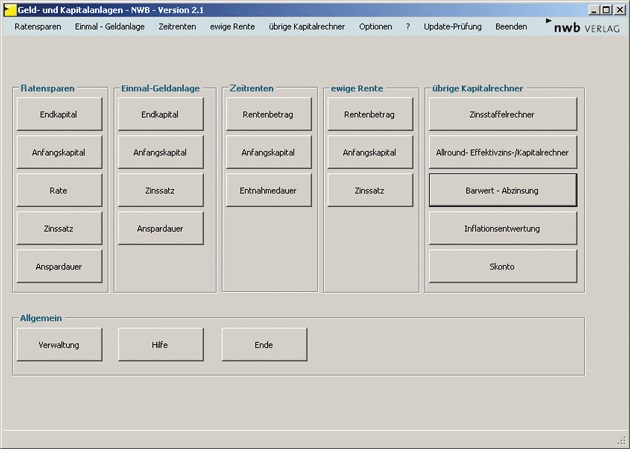Click Endkapital button under Ratensparen

[59, 115]
